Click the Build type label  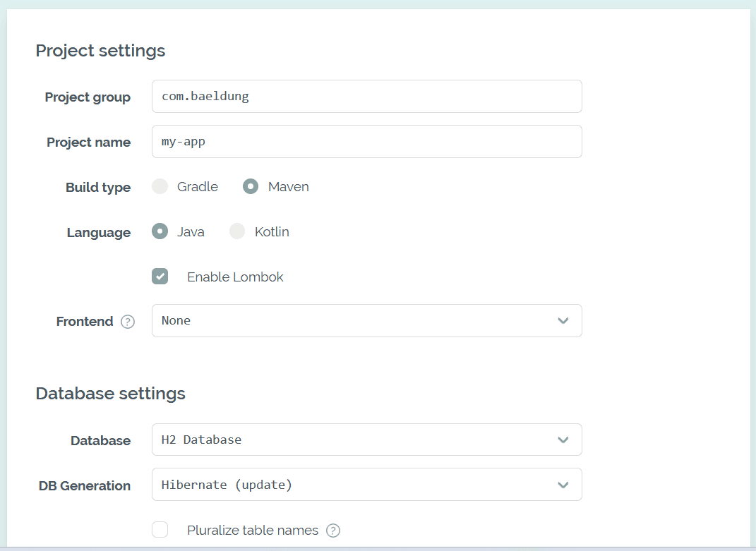click(x=98, y=188)
